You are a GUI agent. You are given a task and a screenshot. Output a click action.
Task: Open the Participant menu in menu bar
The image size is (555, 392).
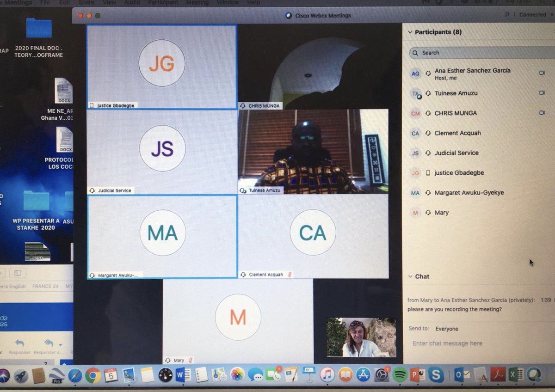pyautogui.click(x=163, y=2)
